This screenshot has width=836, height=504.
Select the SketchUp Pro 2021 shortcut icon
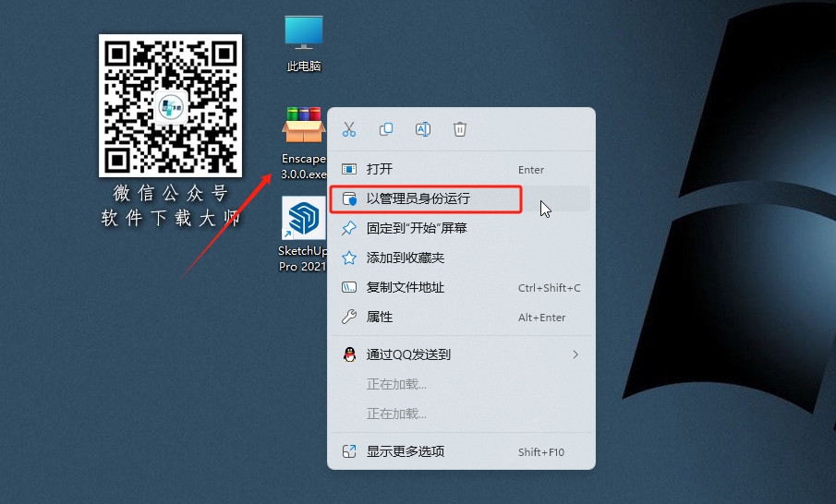coord(303,234)
